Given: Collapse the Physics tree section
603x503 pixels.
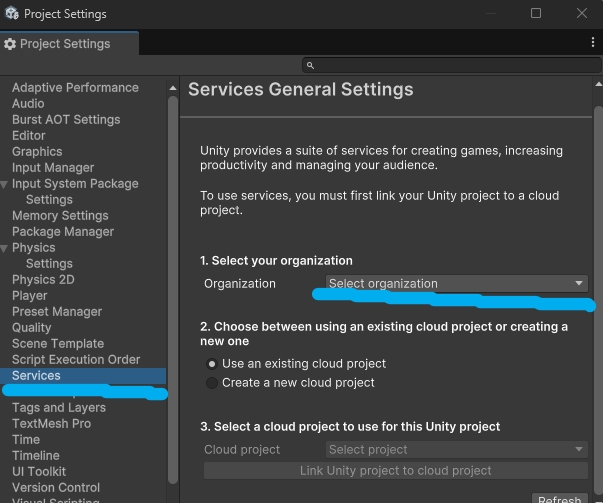Looking at the screenshot, I should [5, 248].
